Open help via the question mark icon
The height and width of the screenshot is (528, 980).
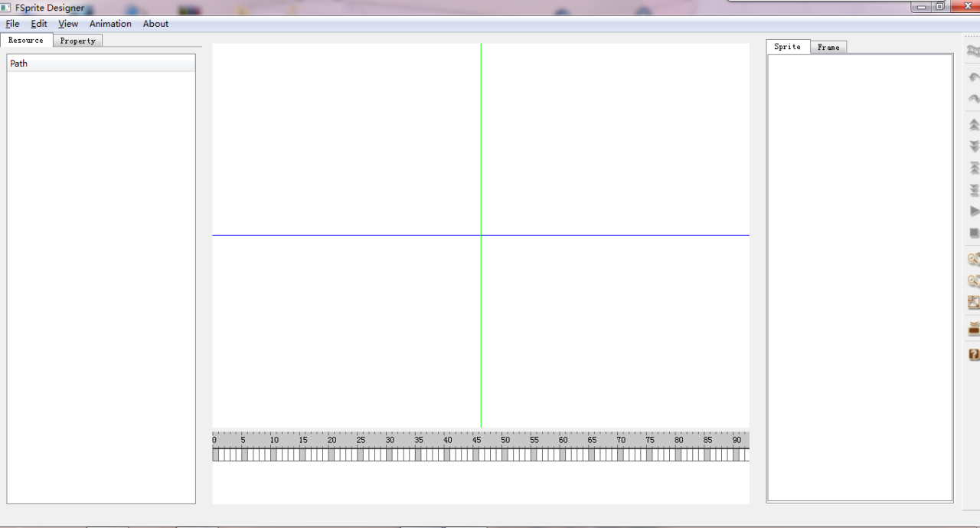974,355
